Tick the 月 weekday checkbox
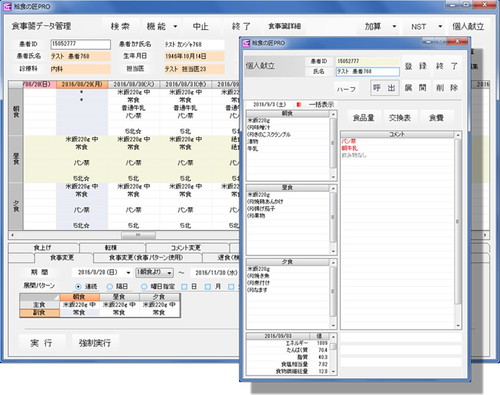The width and height of the screenshot is (500, 395). (x=208, y=286)
